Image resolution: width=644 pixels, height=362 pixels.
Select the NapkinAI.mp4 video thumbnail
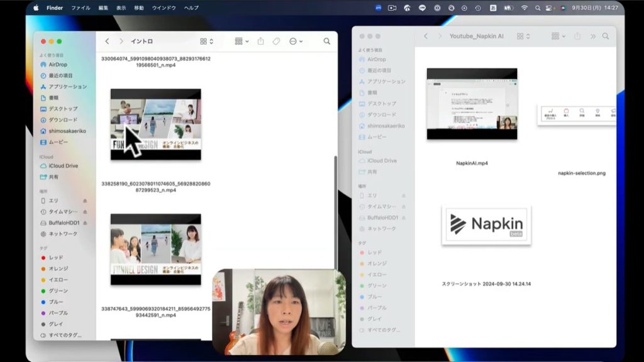[x=472, y=104]
